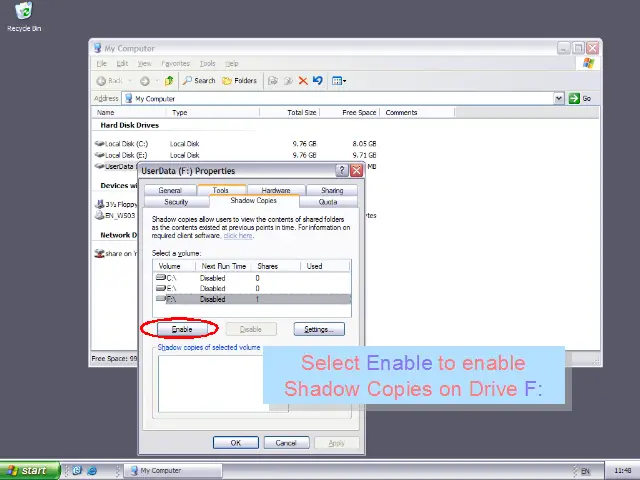Open the File menu
The image size is (640, 480).
[x=101, y=63]
